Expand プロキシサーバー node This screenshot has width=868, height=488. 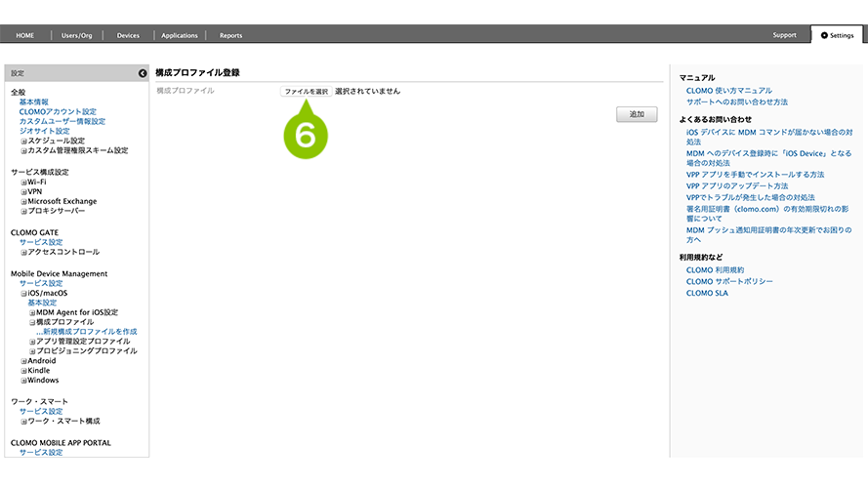23,212
